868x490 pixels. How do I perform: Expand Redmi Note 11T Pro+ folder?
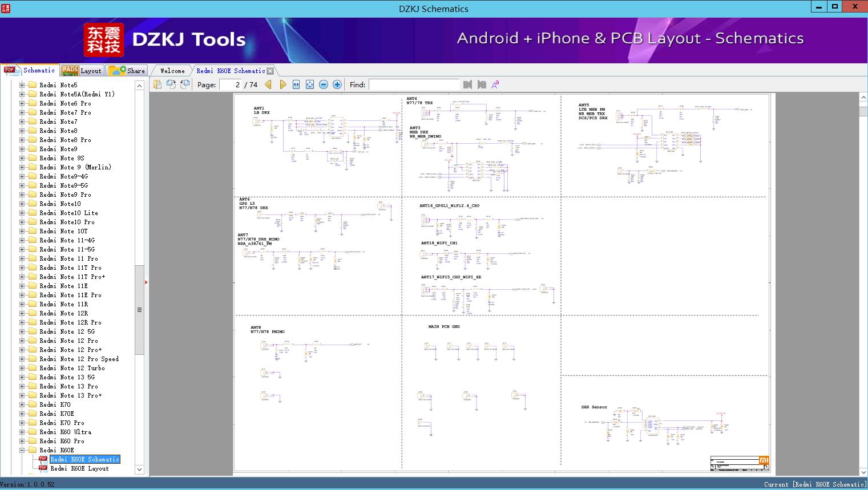point(22,277)
